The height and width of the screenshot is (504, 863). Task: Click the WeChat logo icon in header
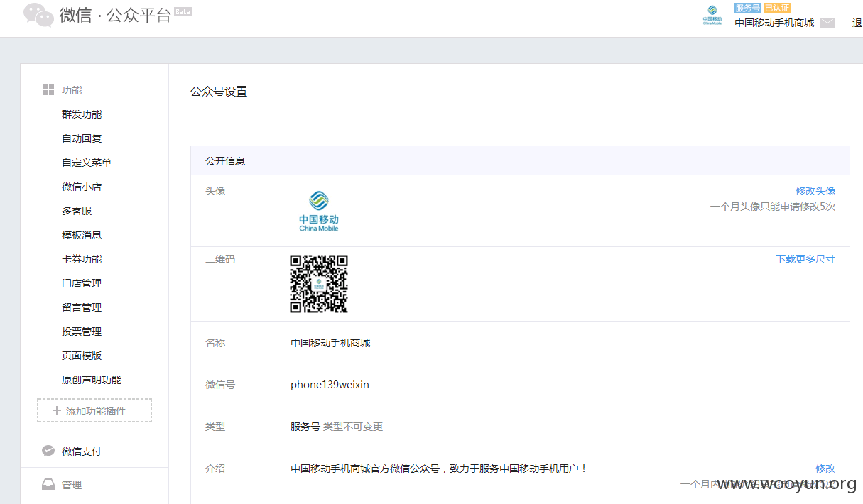pos(38,15)
